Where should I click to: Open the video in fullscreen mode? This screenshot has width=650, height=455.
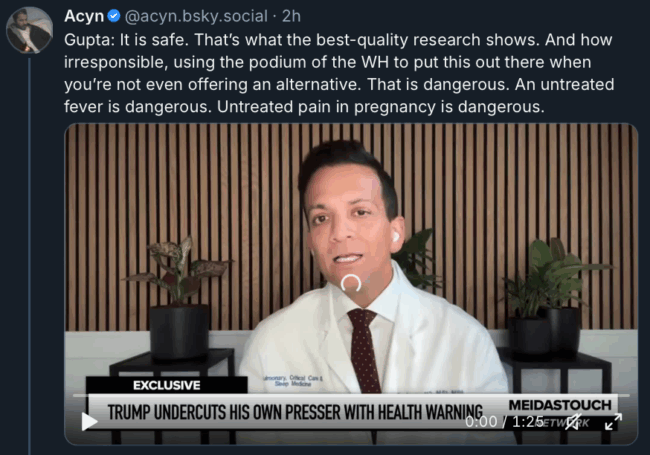613,422
